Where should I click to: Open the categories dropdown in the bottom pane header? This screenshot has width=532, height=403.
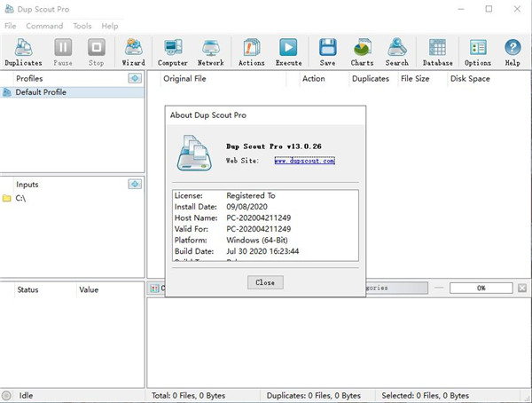click(396, 288)
